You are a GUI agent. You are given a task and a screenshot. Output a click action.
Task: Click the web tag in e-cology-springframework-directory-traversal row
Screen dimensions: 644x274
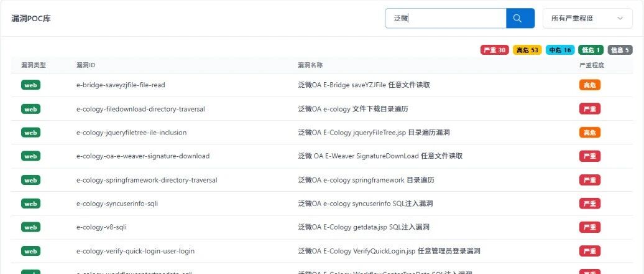pyautogui.click(x=31, y=180)
